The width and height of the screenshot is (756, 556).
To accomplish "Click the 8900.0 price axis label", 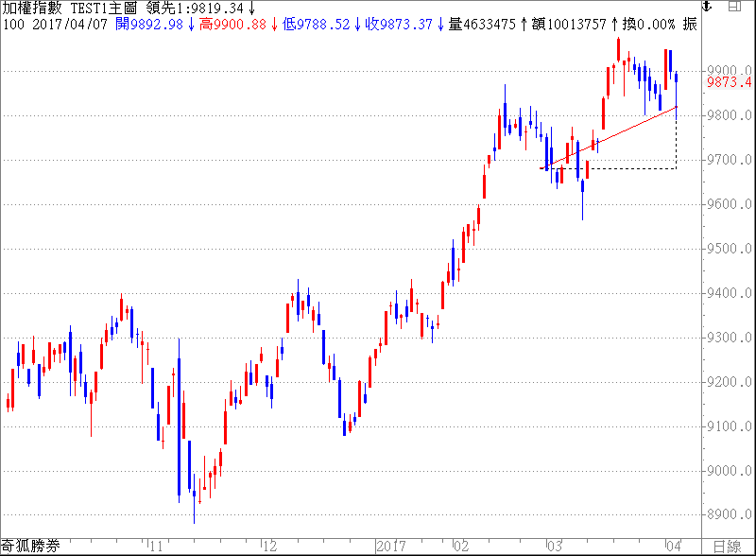I will click(729, 515).
